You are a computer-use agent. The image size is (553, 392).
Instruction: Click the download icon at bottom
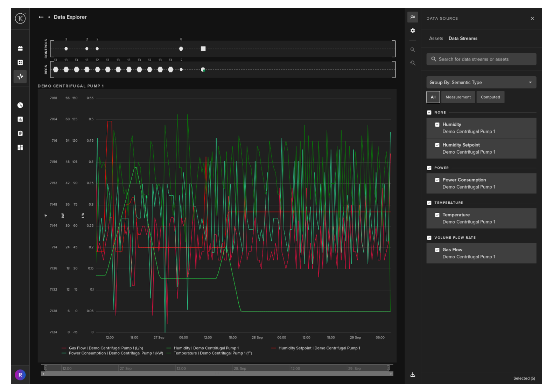point(413,374)
